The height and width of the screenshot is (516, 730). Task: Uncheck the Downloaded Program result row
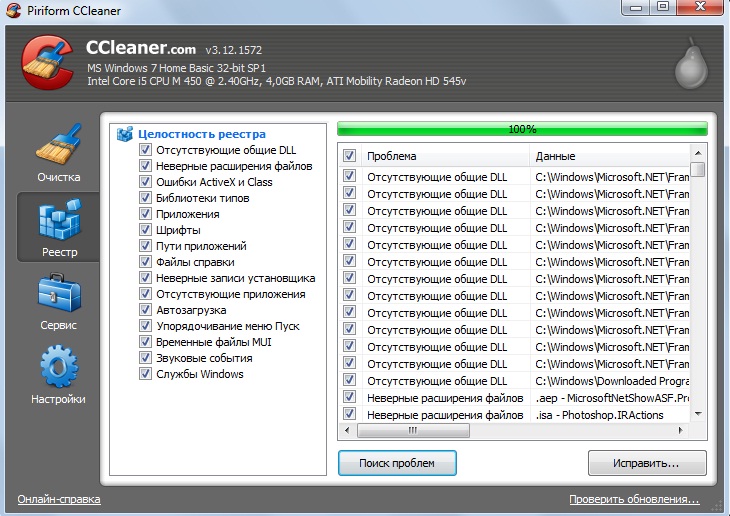tap(349, 380)
